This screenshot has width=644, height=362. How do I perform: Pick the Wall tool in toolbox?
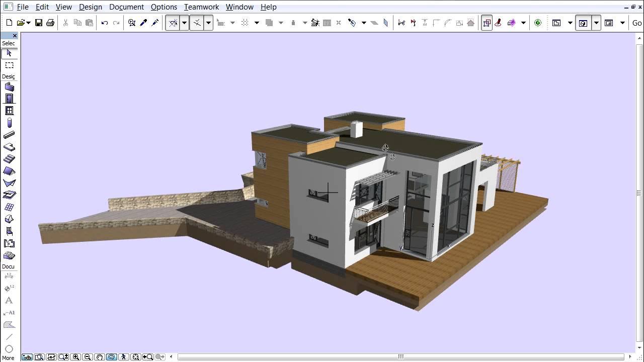9,87
